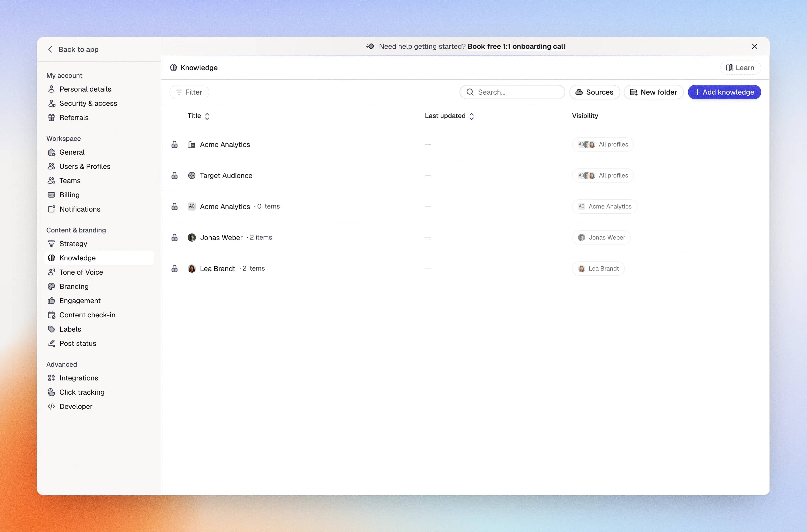This screenshot has width=807, height=532.
Task: Open the Jonas Weber folder with 2 items
Action: pos(465,238)
